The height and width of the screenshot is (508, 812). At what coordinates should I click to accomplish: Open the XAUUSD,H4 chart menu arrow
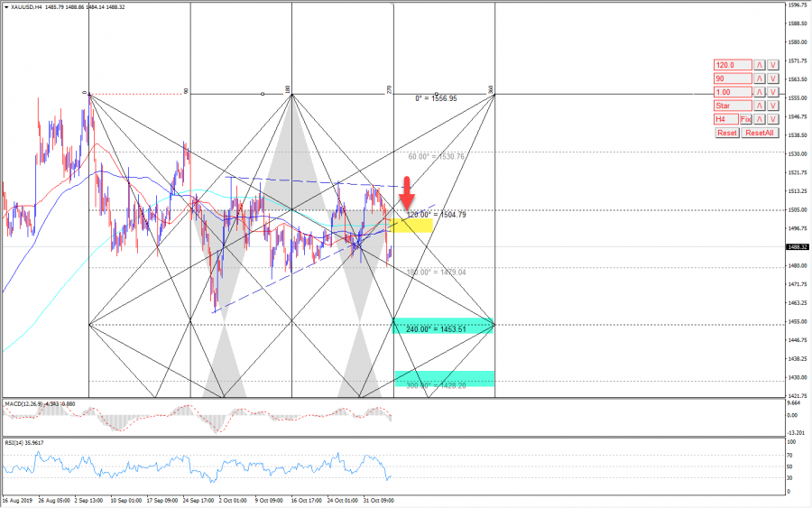[x=5, y=7]
